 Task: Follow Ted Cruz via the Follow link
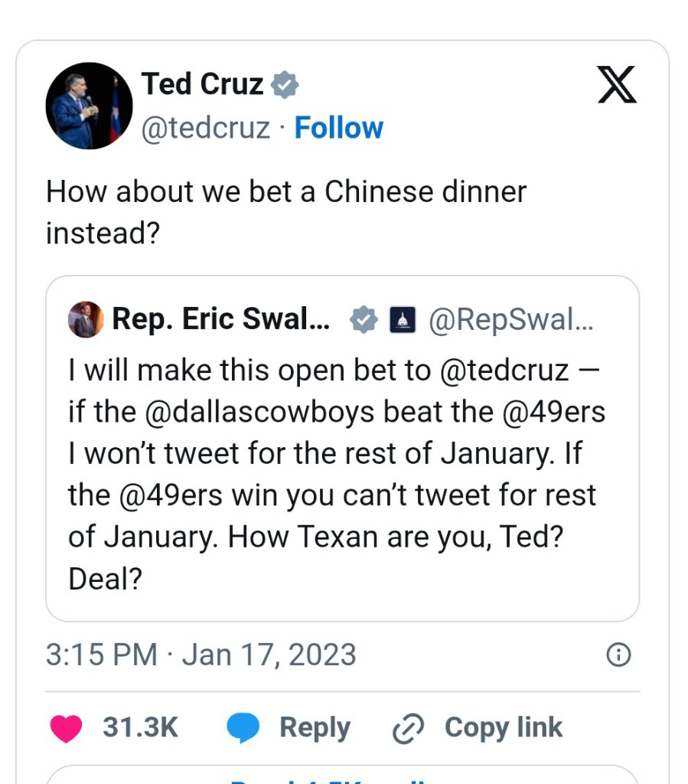coord(338,128)
